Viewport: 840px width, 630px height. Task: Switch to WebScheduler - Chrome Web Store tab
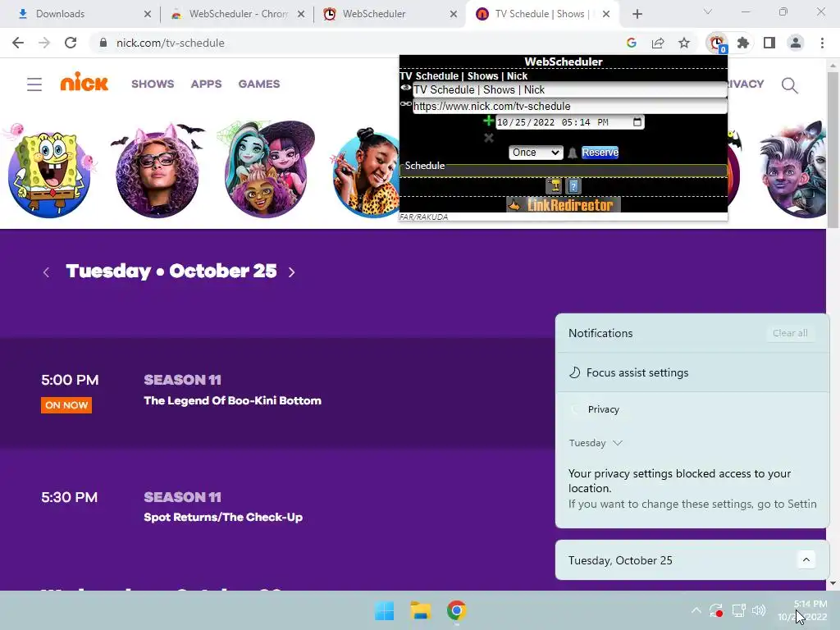coord(236,14)
